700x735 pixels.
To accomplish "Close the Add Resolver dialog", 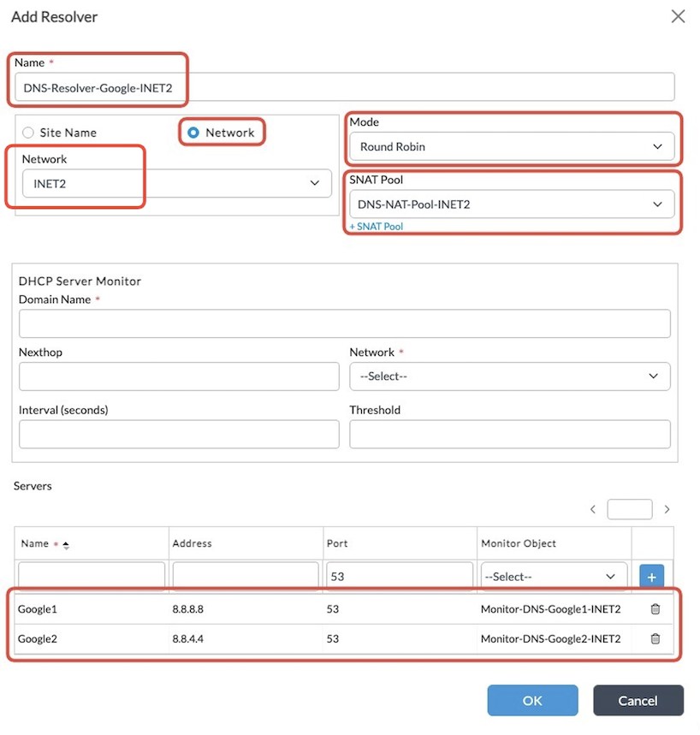I will [x=678, y=16].
